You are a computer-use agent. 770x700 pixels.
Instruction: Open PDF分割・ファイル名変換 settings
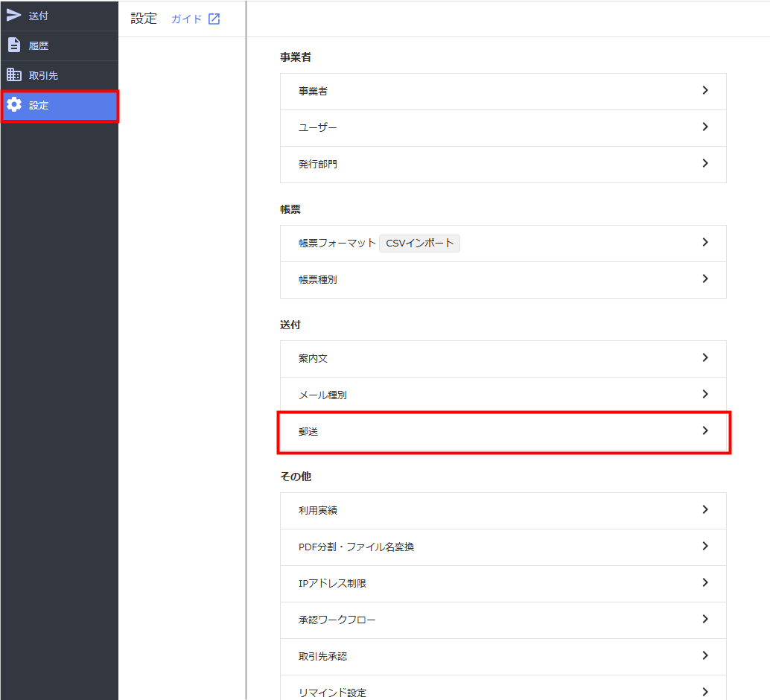click(503, 547)
